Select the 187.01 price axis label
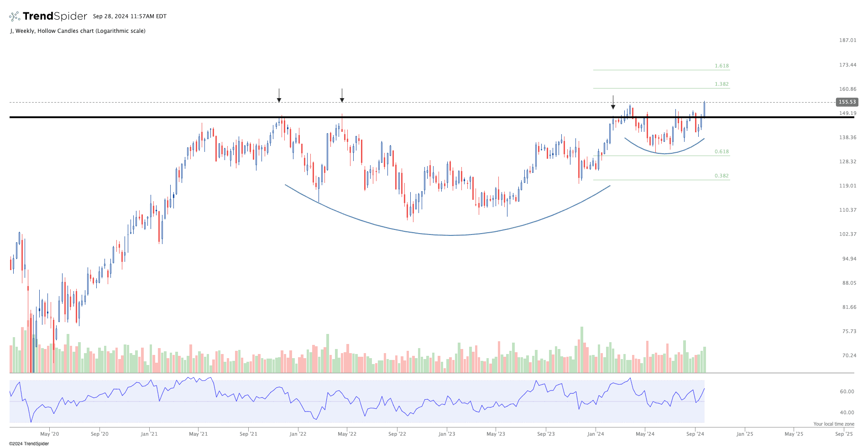The height and width of the screenshot is (448, 868). click(847, 41)
